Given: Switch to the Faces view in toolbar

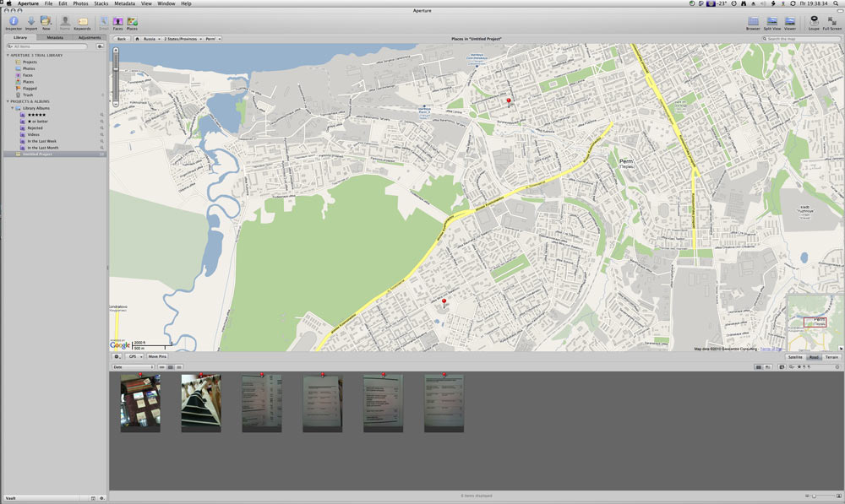Looking at the screenshot, I should [117, 23].
